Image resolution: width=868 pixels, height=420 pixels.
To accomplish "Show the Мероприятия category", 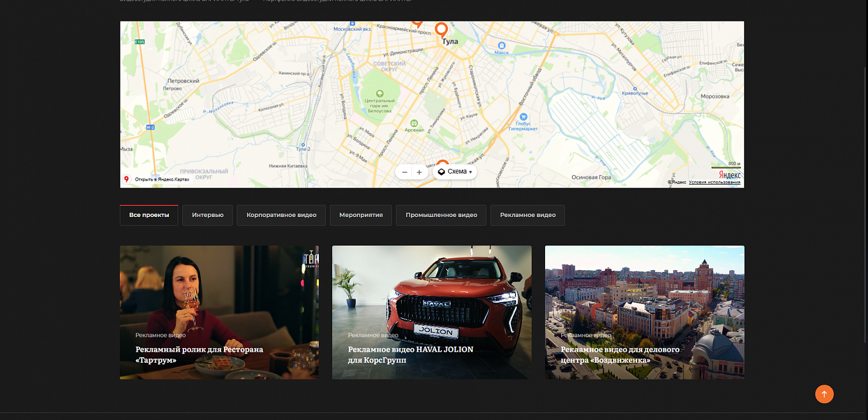I will (361, 215).
